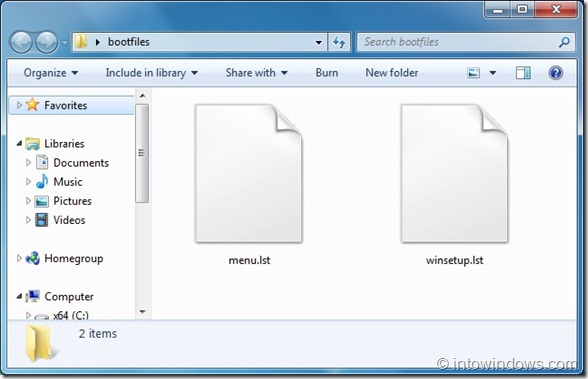
Task: Open the Share with menu
Action: (x=256, y=73)
